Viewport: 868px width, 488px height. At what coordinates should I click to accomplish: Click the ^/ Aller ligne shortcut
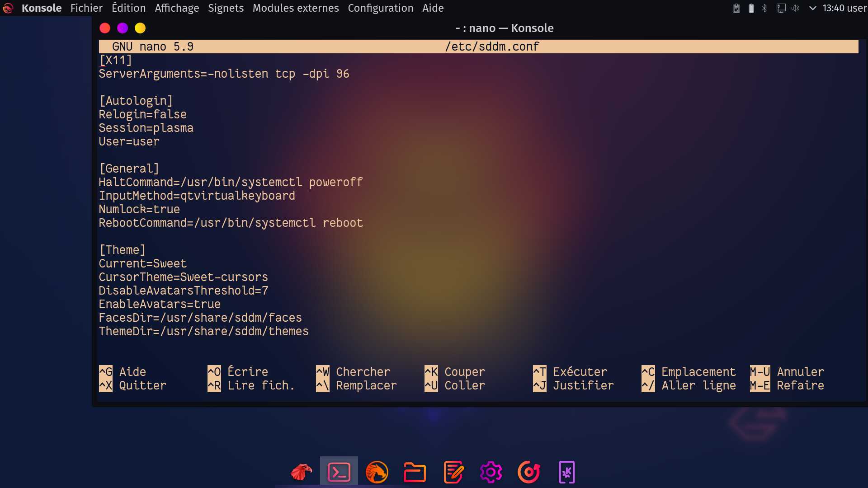pos(689,385)
